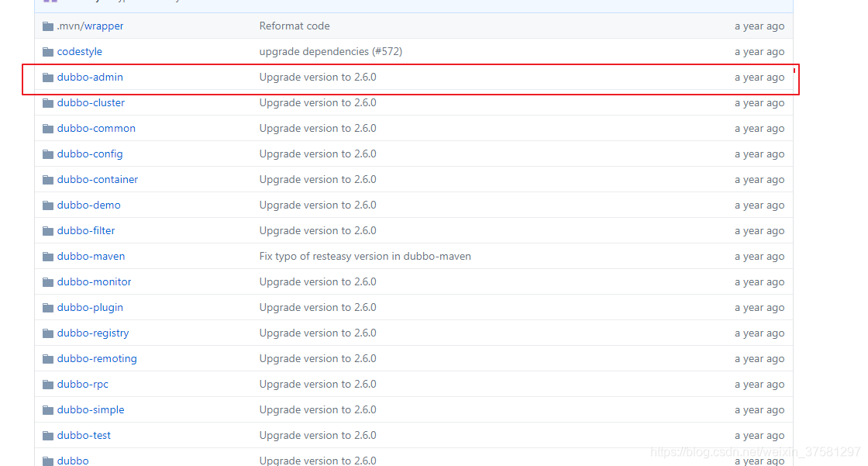Image resolution: width=868 pixels, height=466 pixels.
Task: Open the dubbo-maven folder
Action: point(91,256)
